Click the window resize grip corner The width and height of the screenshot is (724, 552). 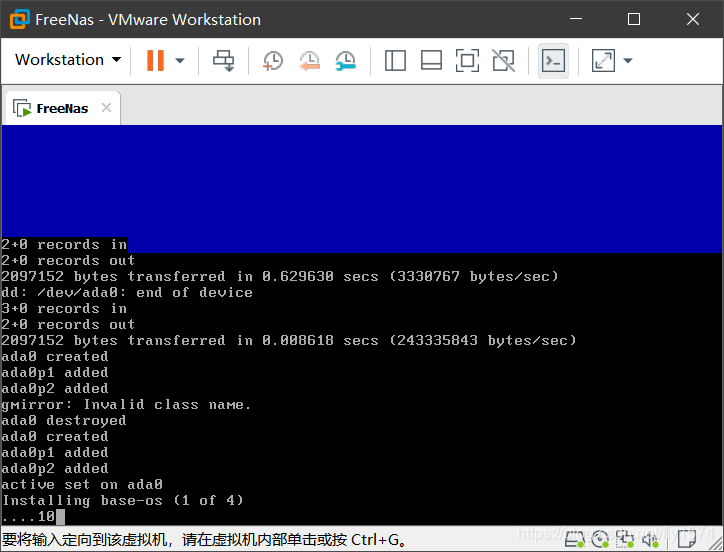tap(715, 543)
